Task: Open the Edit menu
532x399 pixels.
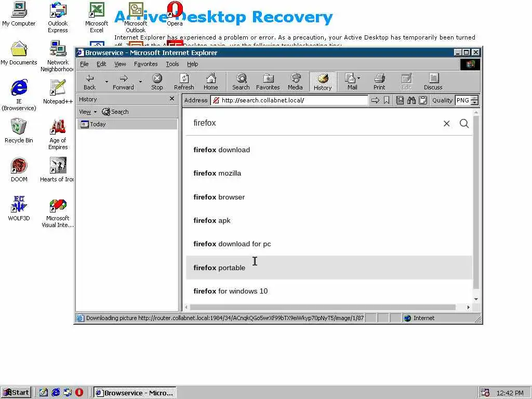Action: [x=101, y=64]
